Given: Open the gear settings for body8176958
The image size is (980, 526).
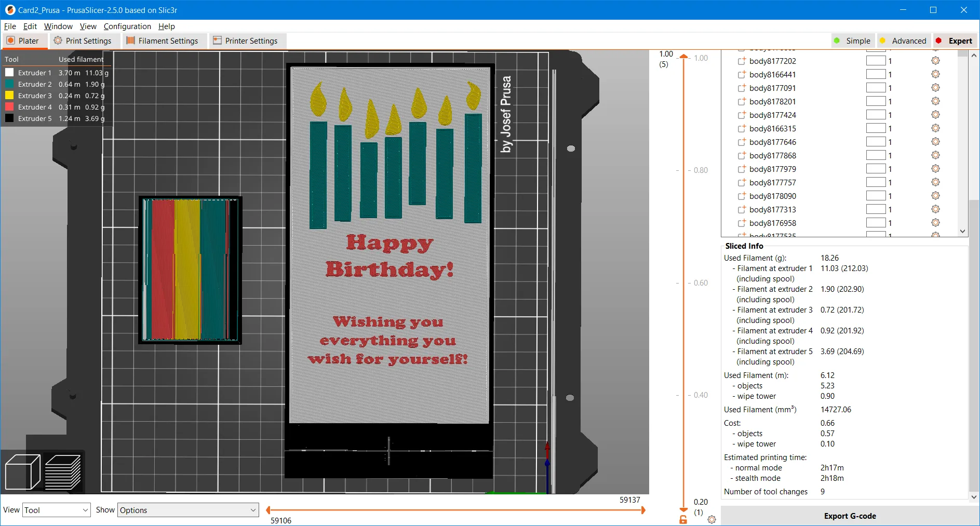Looking at the screenshot, I should tap(935, 222).
